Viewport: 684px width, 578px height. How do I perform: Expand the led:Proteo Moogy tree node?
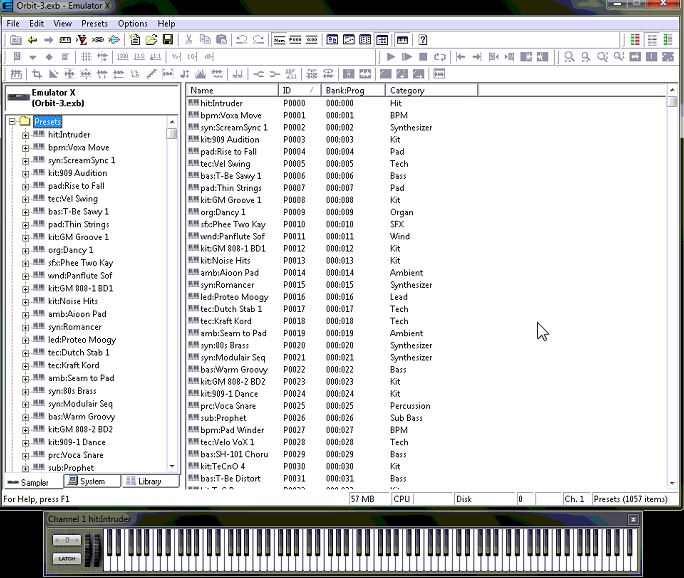tap(25, 341)
